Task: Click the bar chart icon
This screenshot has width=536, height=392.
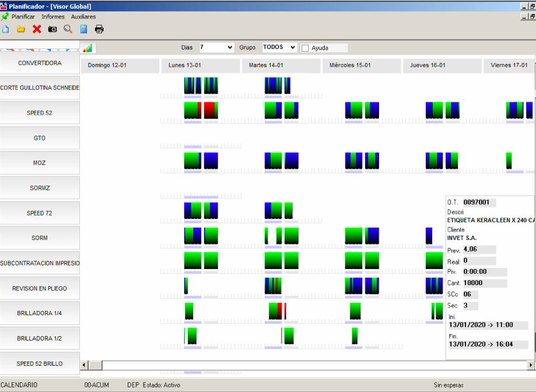Action: 87,48
